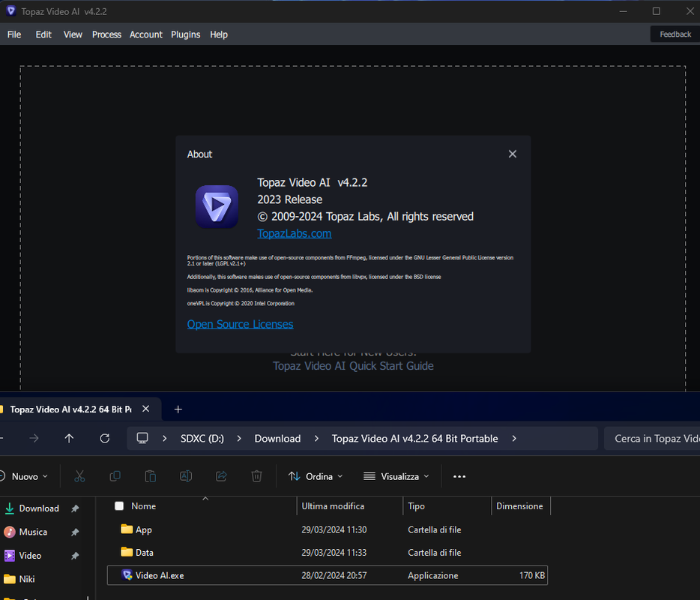Open Video in the Explorer sidebar
700x600 pixels.
pyautogui.click(x=30, y=556)
